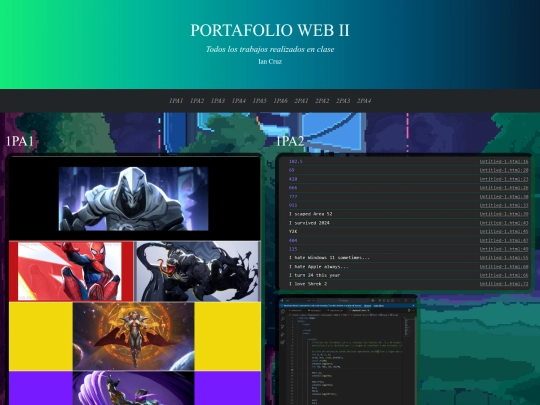This screenshot has width=540, height=405.
Task: Click the code editor screenshot under 1PA2
Action: [348, 351]
